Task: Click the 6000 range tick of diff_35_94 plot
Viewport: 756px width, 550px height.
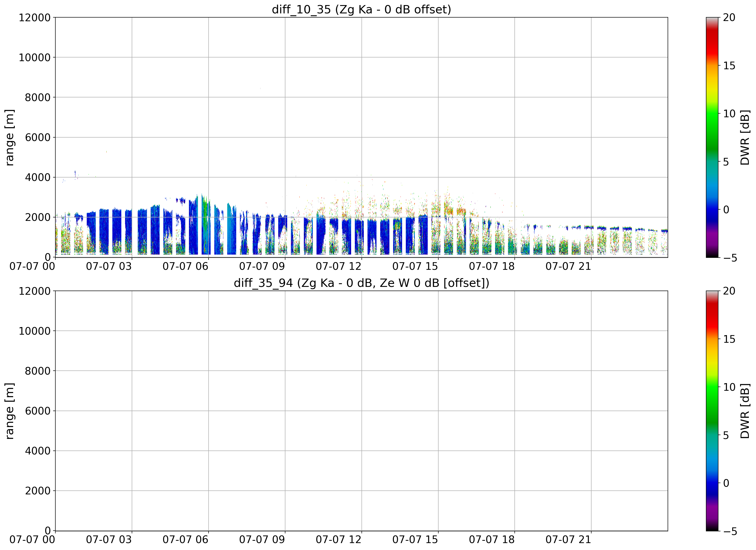Action: 38,411
